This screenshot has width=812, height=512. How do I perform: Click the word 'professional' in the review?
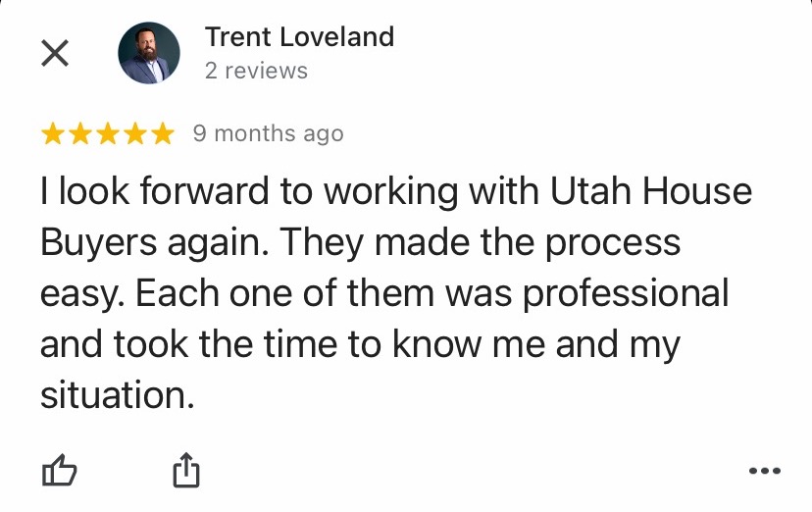(x=626, y=294)
